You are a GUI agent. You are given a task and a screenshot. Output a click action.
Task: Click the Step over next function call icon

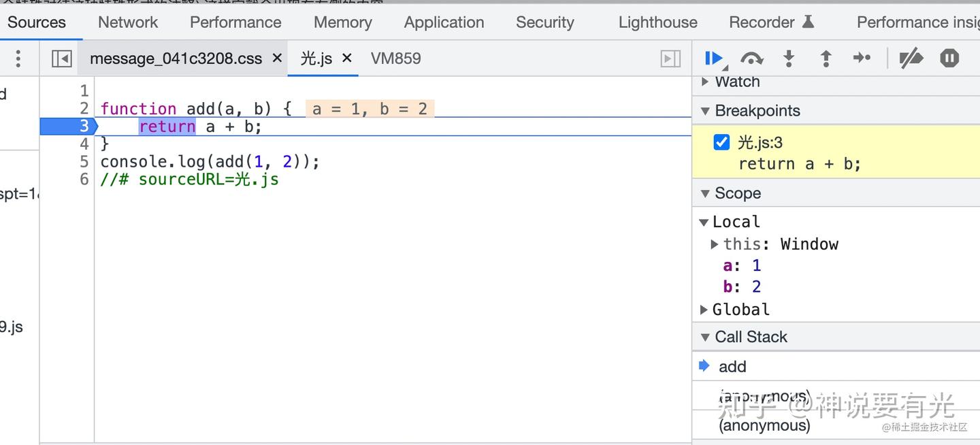(751, 59)
